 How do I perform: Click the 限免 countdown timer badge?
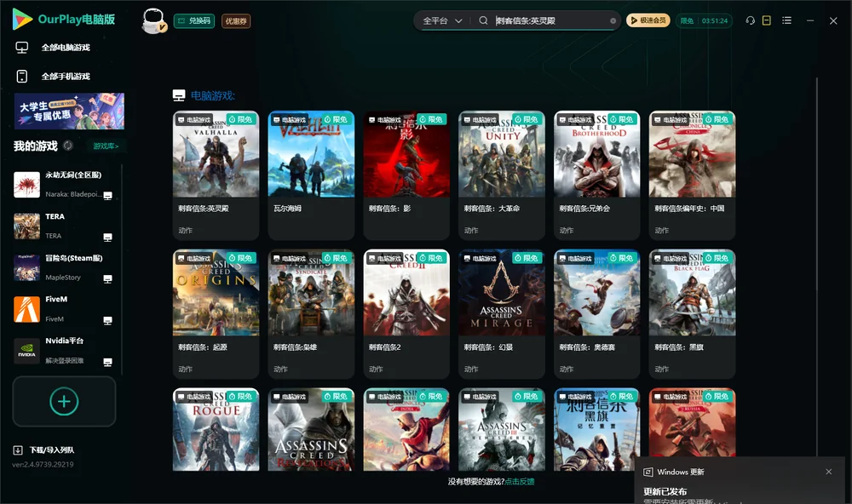704,20
